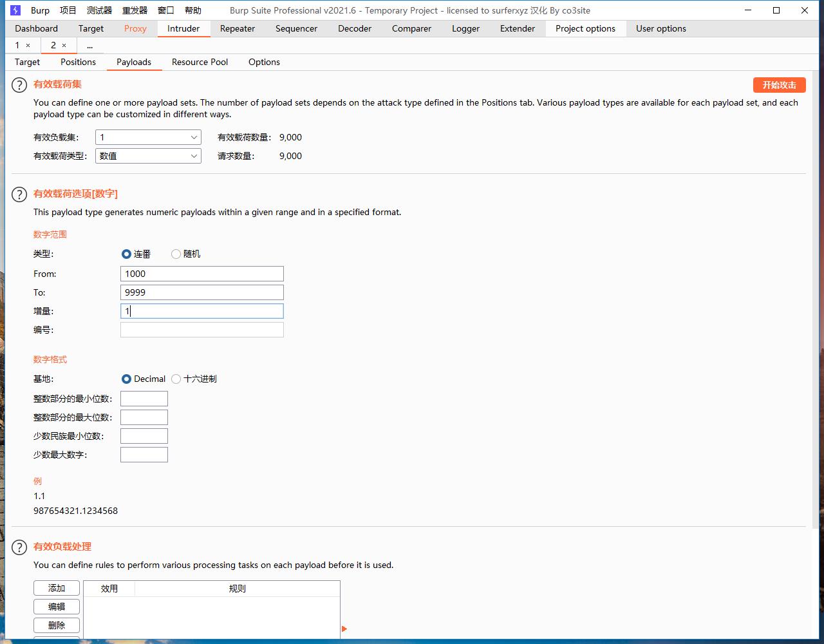Add a new Intruder tab via ...
The width and height of the screenshot is (824, 644).
pos(89,45)
